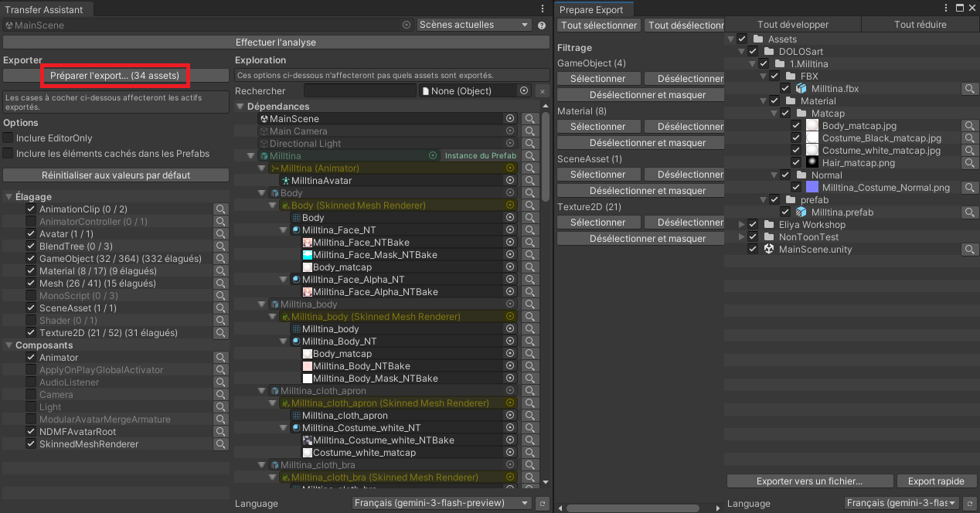Click help question mark icon near Scènes actuelles

pos(542,25)
